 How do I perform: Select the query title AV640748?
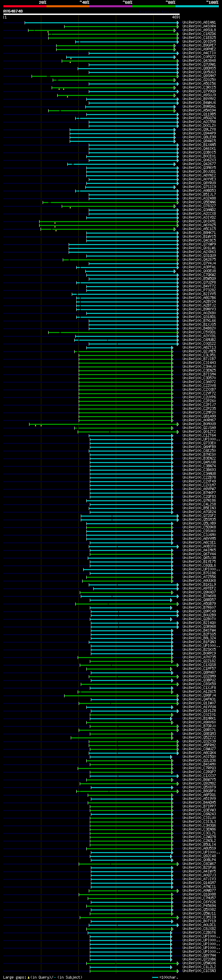click(x=13, y=11)
